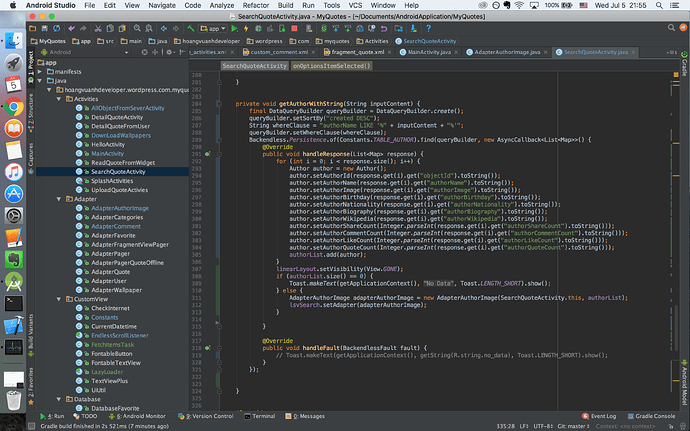Select DetailQuoteActivity in project tree
The width and height of the screenshot is (690, 431).
pos(117,117)
